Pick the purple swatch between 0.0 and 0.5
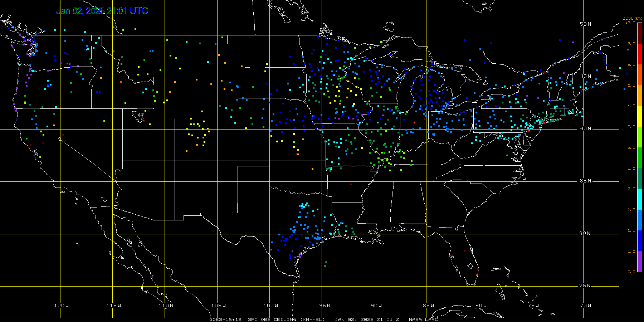This screenshot has height=322, width=644. pos(640,262)
